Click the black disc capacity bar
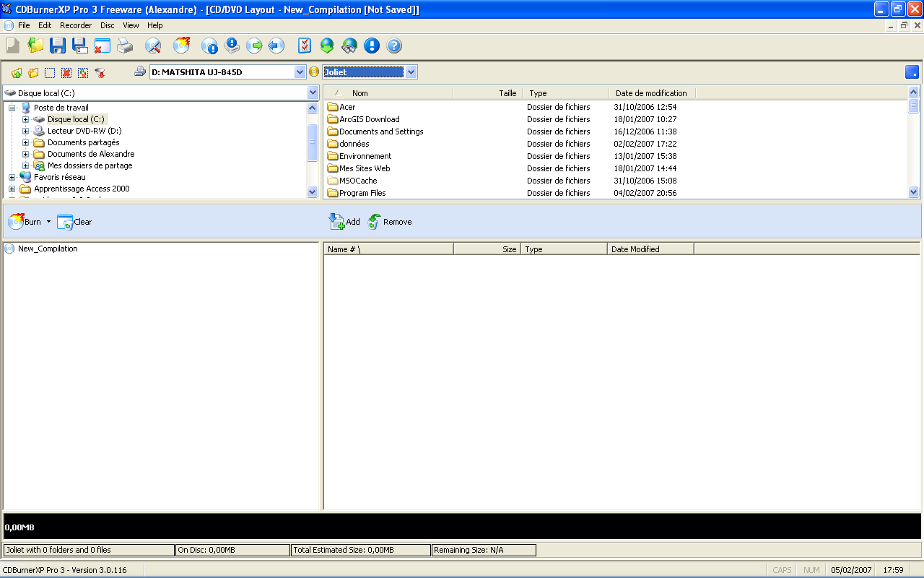924x578 pixels. pos(462,526)
